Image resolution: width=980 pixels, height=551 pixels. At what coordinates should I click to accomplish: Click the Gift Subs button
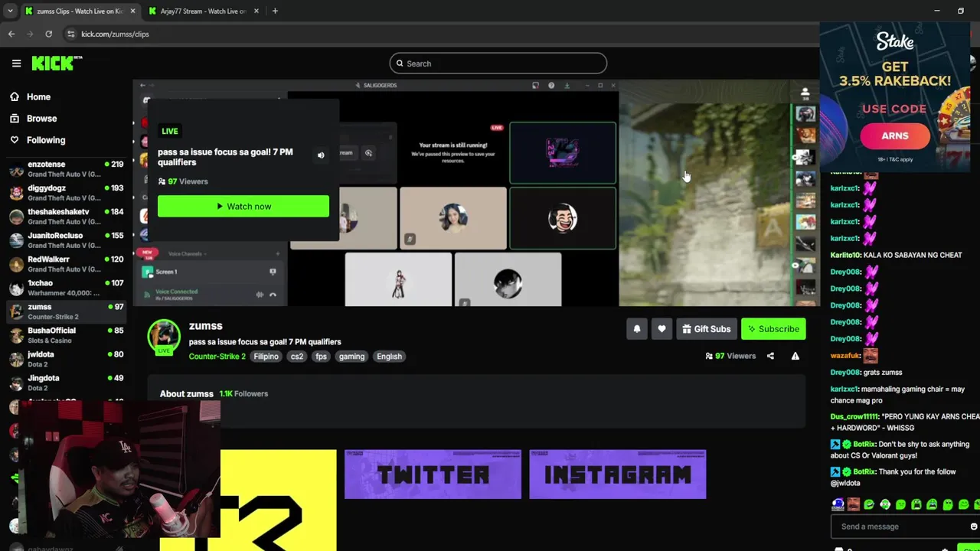[x=706, y=329]
